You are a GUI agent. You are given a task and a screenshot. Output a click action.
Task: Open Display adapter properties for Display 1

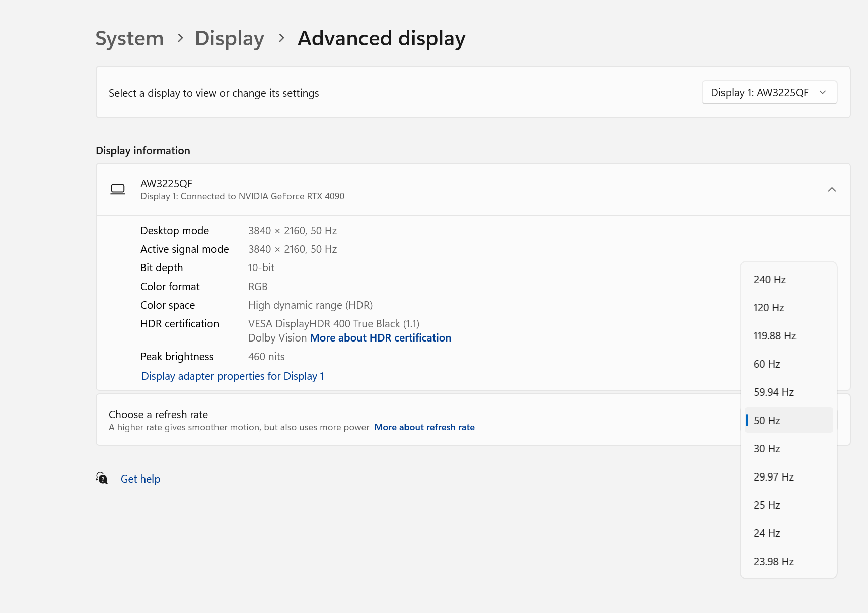[233, 376]
